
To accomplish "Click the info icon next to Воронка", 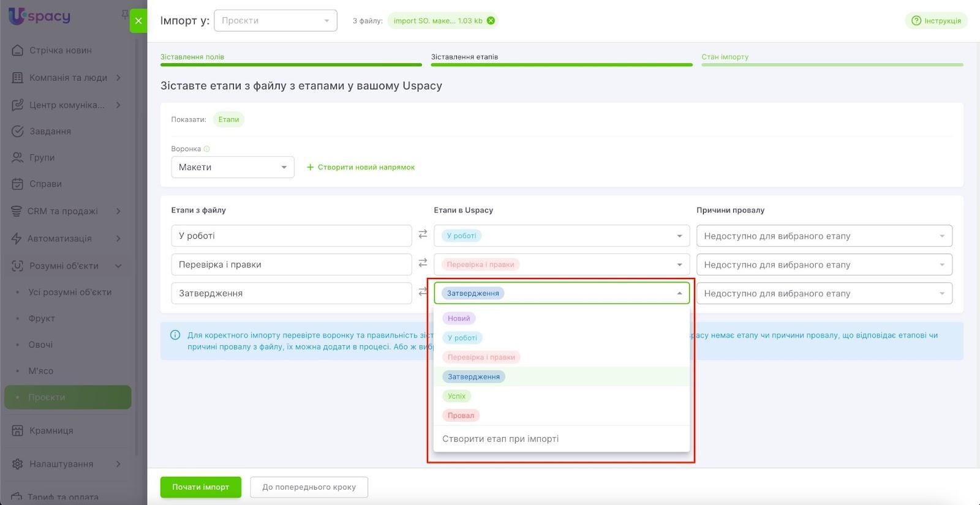I will (207, 149).
